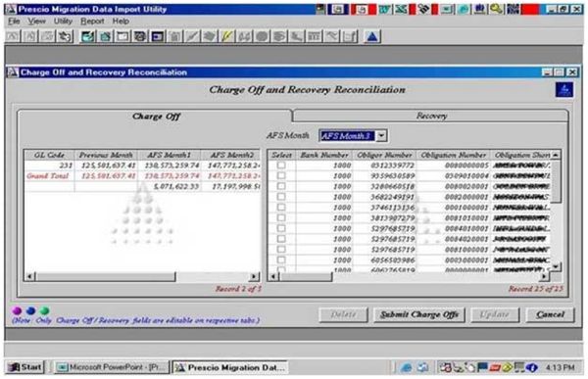
Task: Click the blue icon beside the reconciliation title
Action: click(x=564, y=90)
